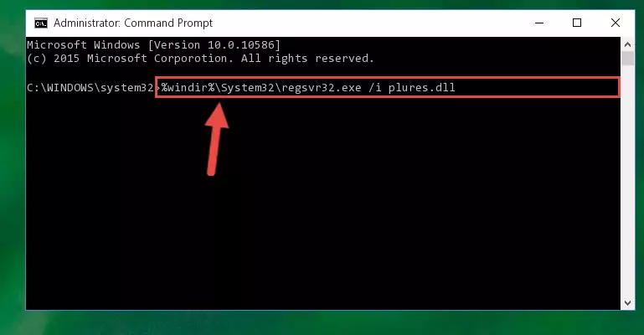Click the empty scrollbar track below thumb
The width and height of the screenshot is (644, 335).
627,181
